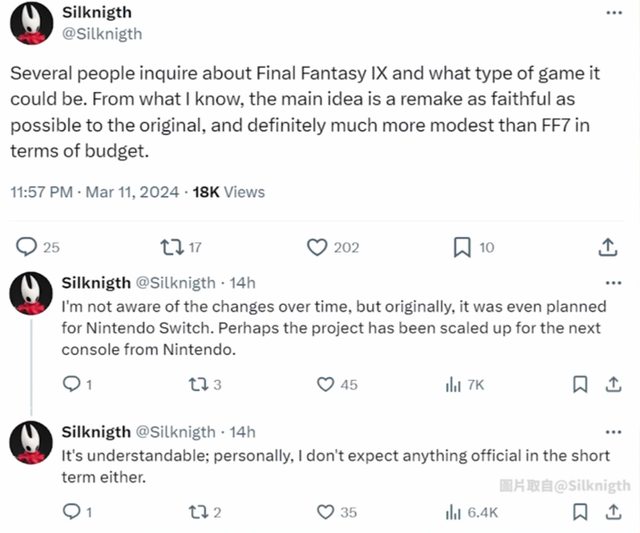Image resolution: width=640 pixels, height=533 pixels.
Task: Click the @Silknigth handle under the main name
Action: point(103,34)
